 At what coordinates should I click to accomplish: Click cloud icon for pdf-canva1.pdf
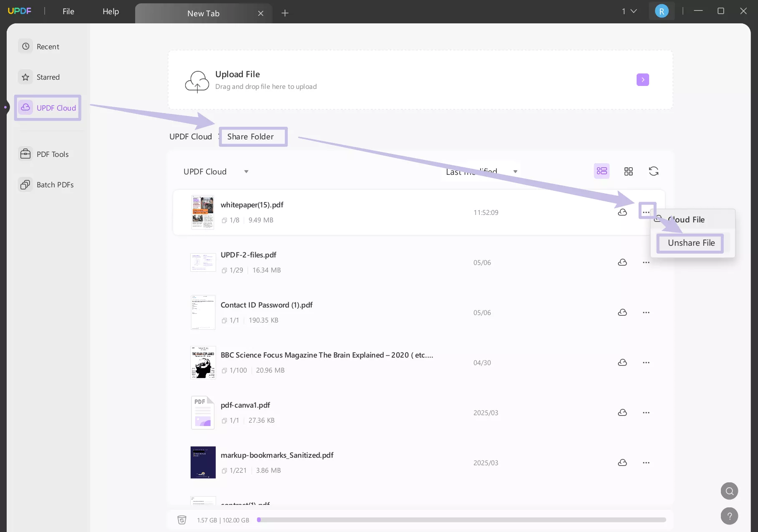[622, 413]
